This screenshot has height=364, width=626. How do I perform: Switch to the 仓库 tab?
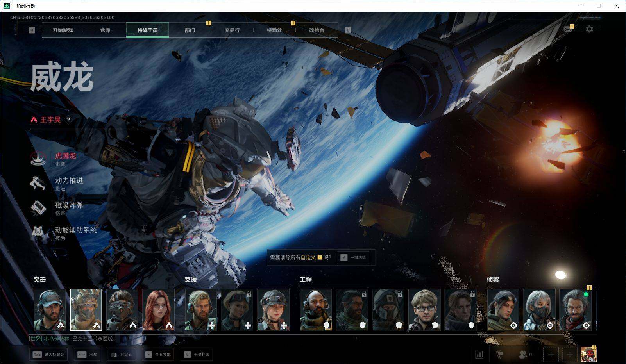[105, 30]
